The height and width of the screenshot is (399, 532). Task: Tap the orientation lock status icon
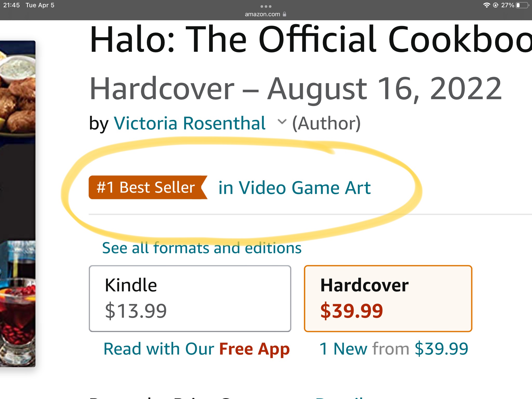(x=496, y=5)
